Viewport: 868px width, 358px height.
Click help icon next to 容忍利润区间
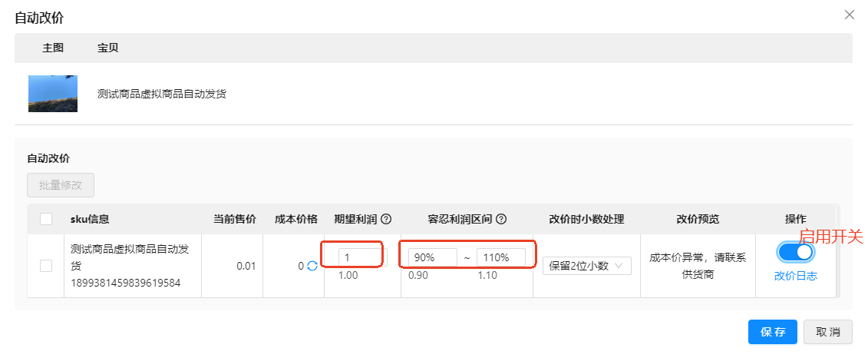[x=501, y=219]
